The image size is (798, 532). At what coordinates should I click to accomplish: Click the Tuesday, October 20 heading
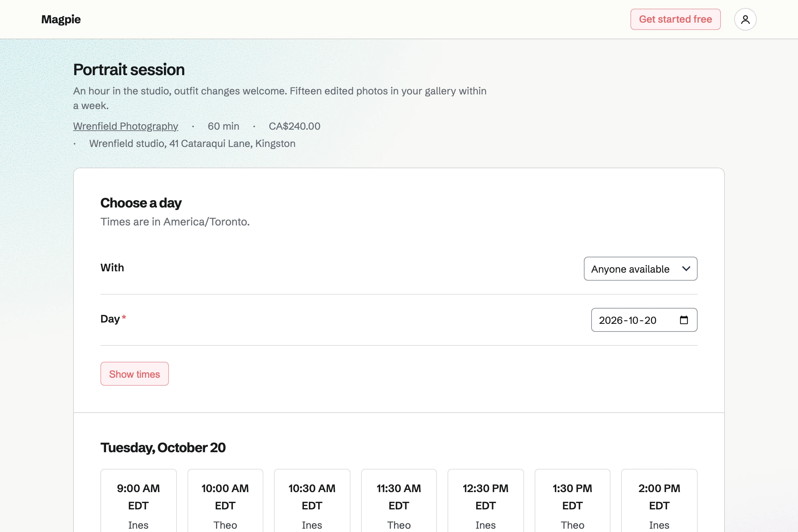163,448
